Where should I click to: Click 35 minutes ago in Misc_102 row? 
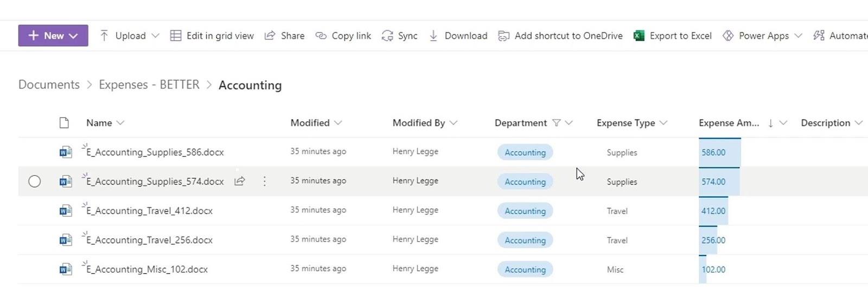(x=318, y=269)
